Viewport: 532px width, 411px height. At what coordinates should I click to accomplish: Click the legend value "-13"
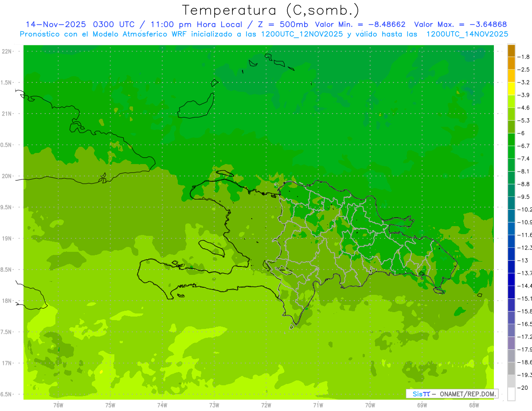click(523, 260)
